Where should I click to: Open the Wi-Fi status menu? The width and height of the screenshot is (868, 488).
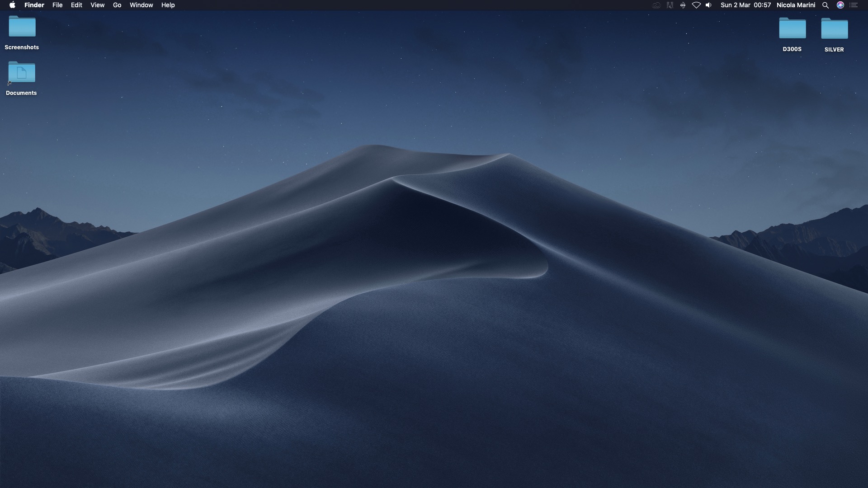696,5
